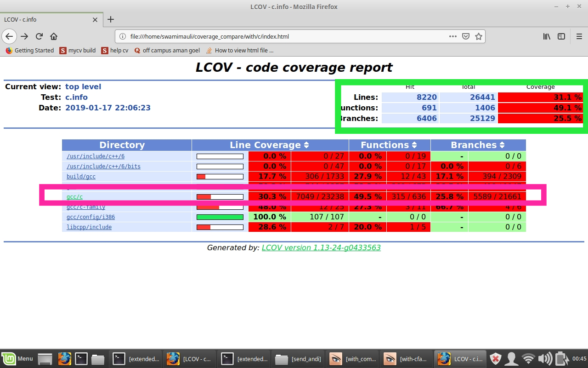Click the 7049 / 23238 line count cell

(320, 197)
